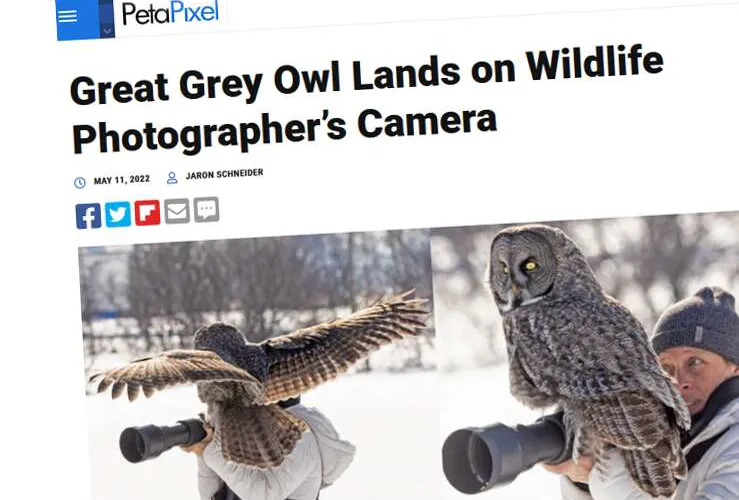Share the article on Flipboard

point(147,213)
